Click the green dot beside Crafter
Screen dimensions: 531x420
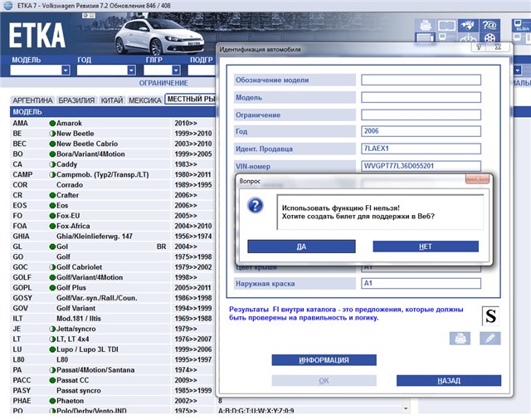pyautogui.click(x=52, y=195)
